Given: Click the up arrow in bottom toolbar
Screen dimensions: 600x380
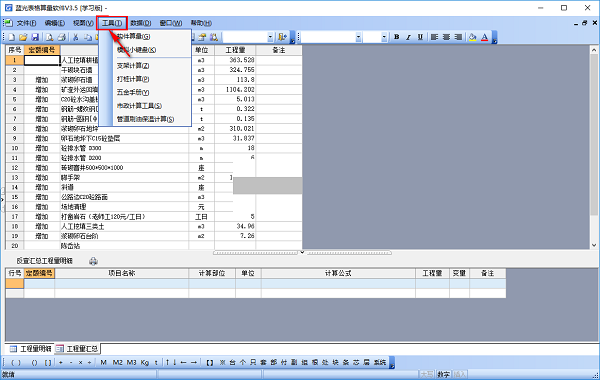Looking at the screenshot, I should tap(167, 362).
